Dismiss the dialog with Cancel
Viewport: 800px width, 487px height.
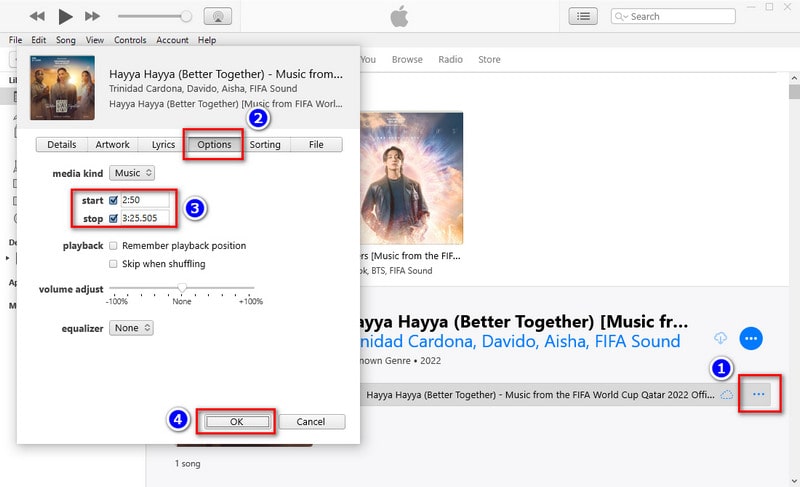311,422
